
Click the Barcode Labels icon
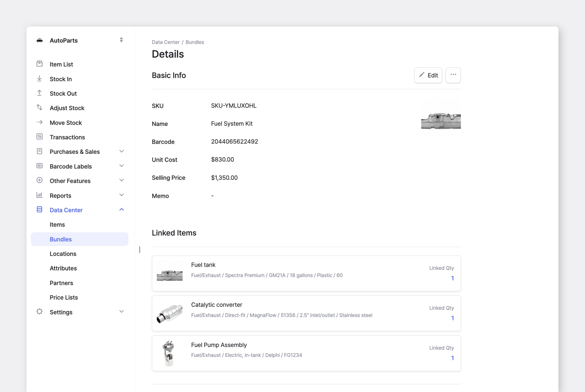[39, 166]
